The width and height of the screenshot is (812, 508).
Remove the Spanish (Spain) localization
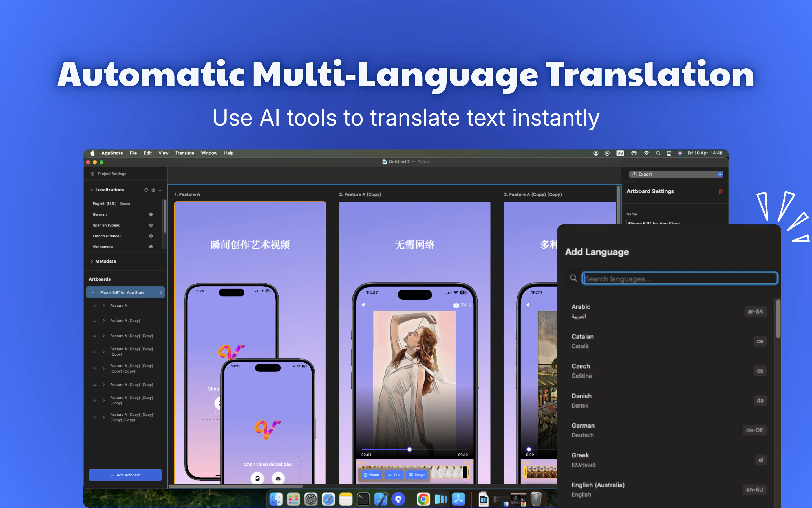(x=151, y=225)
